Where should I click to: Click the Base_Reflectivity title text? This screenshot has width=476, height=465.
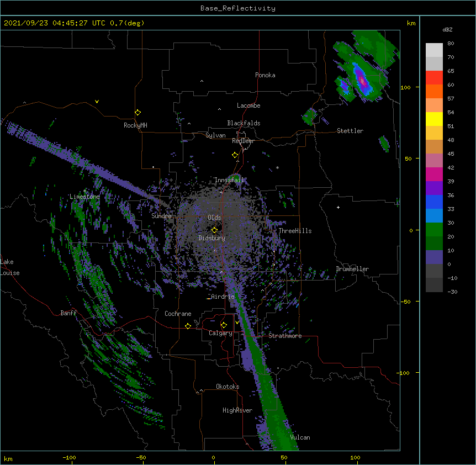238,8
